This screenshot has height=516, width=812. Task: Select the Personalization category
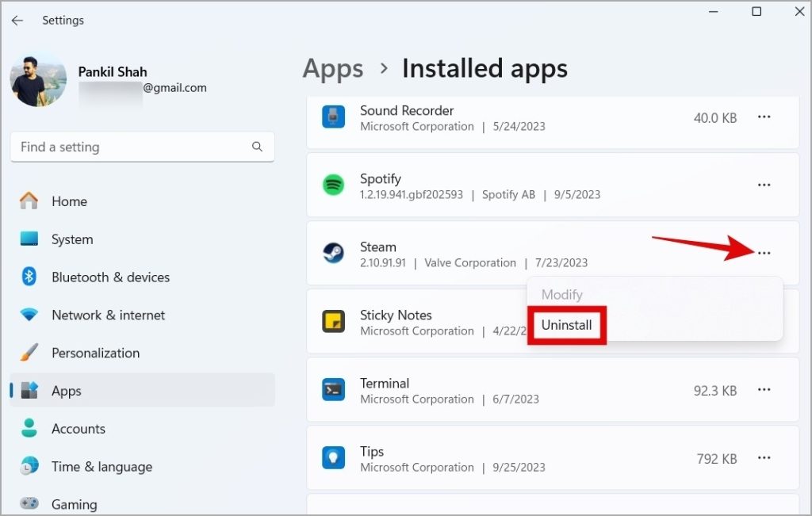point(142,353)
